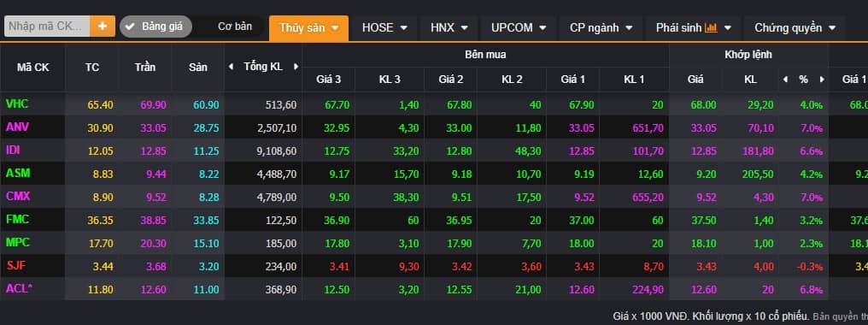Image resolution: width=868 pixels, height=325 pixels.
Task: Click MPC floor price 15.10
Action: click(x=206, y=244)
